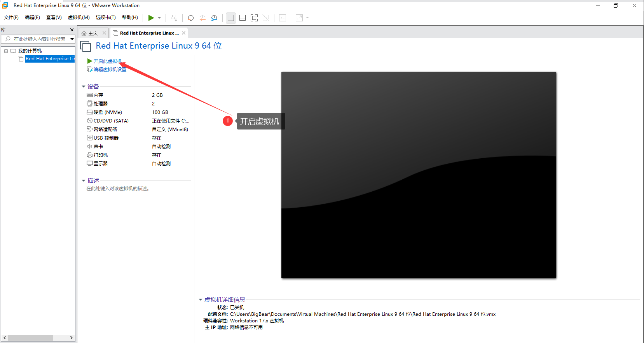644x343 pixels.
Task: Click the 内存 memory device icon
Action: click(x=90, y=95)
